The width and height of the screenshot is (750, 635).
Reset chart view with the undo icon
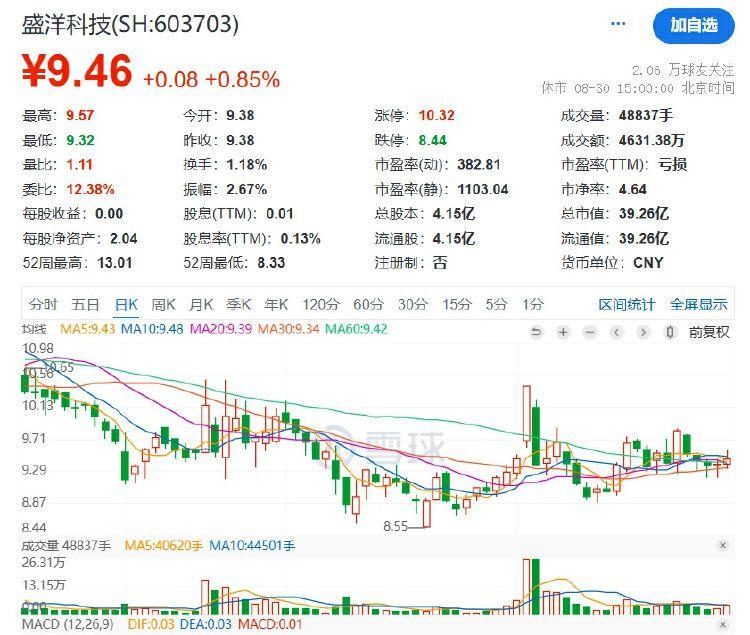click(537, 332)
